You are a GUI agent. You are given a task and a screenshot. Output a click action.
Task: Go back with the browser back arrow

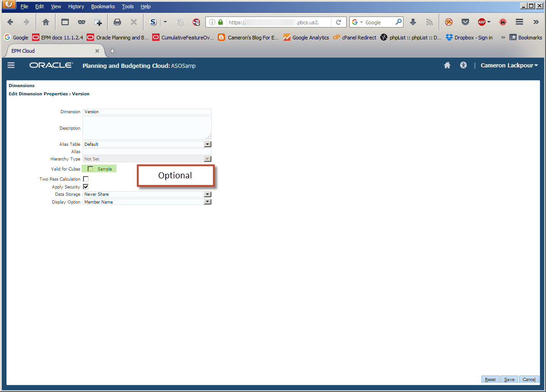tap(10, 22)
